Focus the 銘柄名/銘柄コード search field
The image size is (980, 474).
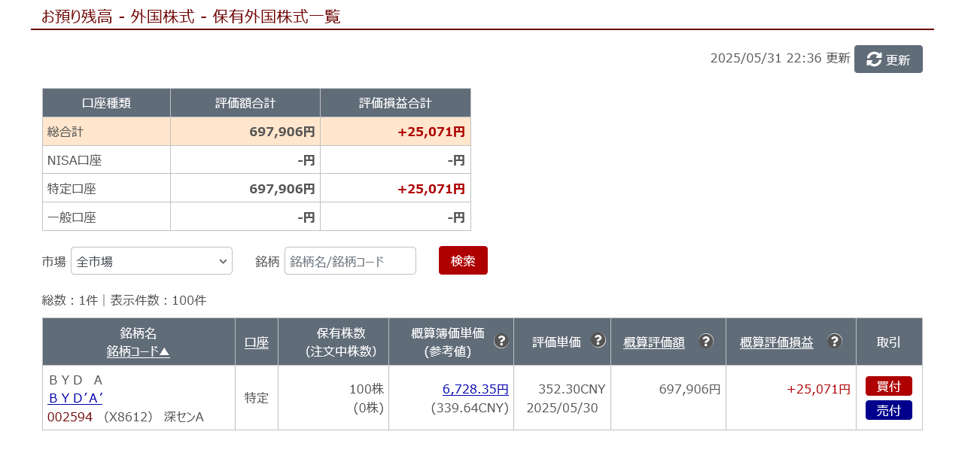pyautogui.click(x=350, y=261)
